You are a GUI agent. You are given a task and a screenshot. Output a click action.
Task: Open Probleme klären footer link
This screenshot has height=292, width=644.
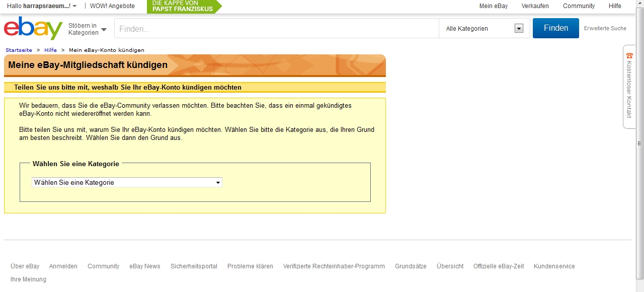coord(250,266)
